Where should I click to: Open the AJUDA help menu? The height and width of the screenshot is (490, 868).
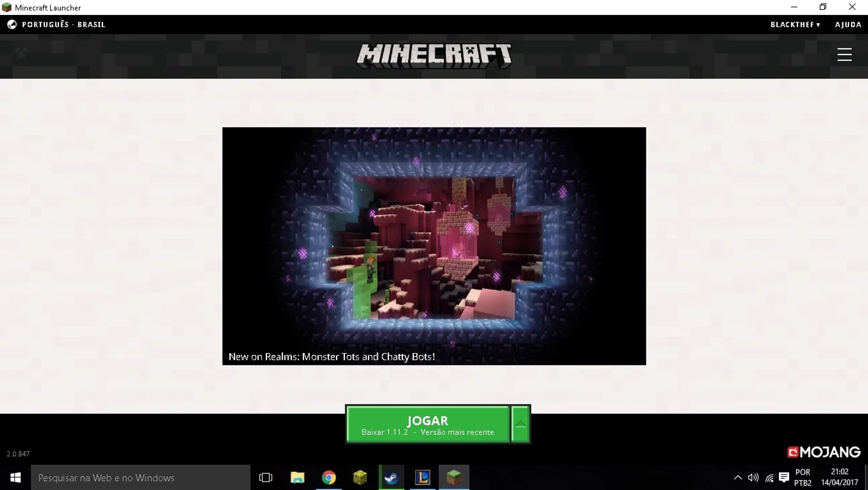848,24
